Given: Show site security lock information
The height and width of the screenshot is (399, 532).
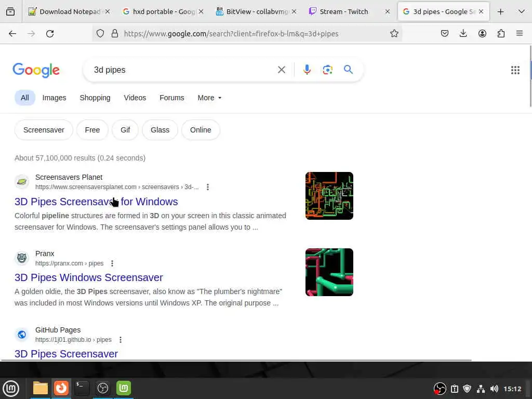Looking at the screenshot, I should coord(115,33).
